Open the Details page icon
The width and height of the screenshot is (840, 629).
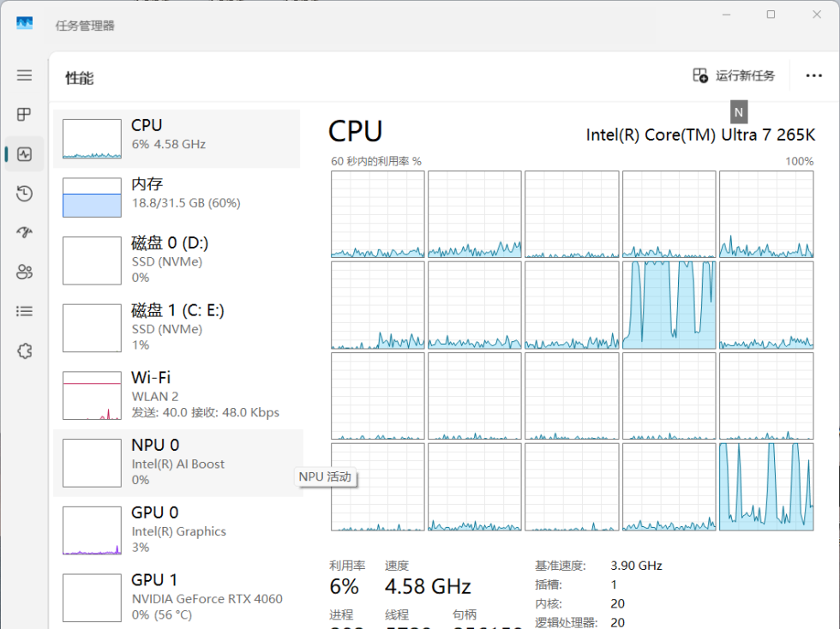tap(24, 312)
